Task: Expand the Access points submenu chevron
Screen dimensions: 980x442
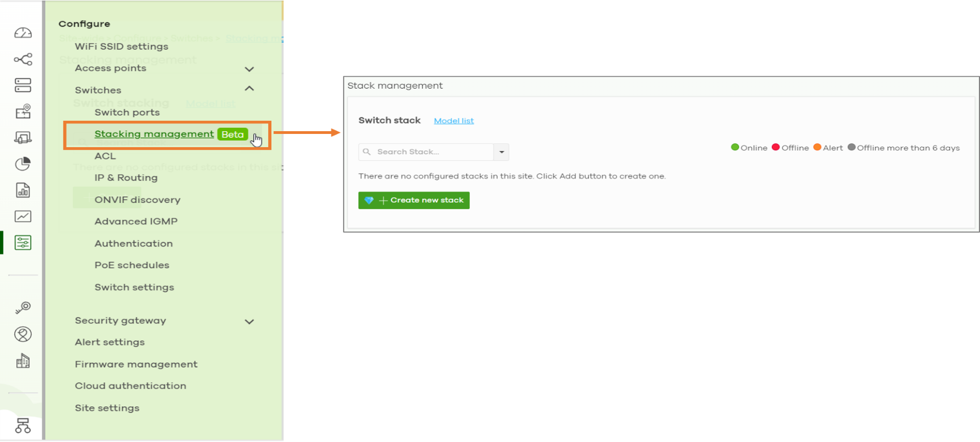Action: click(249, 69)
